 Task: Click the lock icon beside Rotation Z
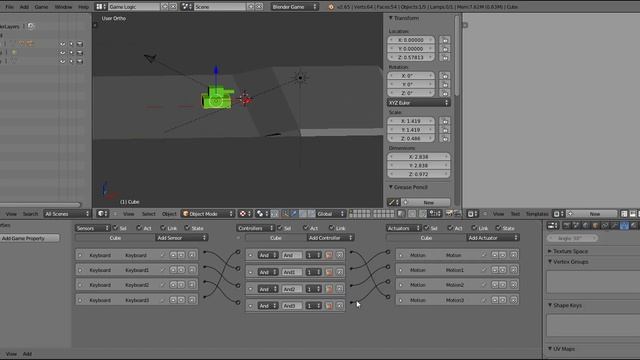[x=445, y=93]
